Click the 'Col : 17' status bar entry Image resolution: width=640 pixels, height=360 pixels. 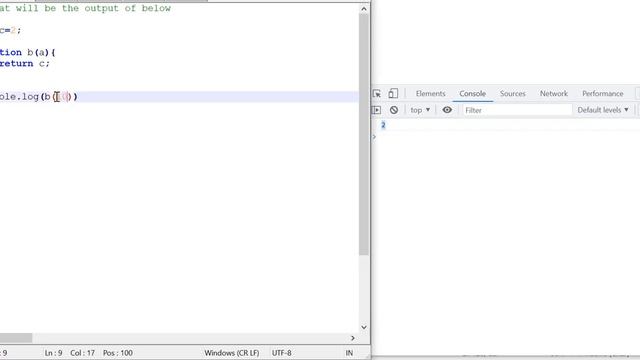click(x=82, y=353)
